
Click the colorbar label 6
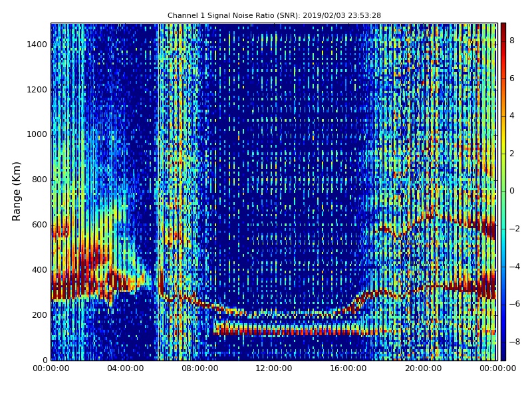[512, 78]
